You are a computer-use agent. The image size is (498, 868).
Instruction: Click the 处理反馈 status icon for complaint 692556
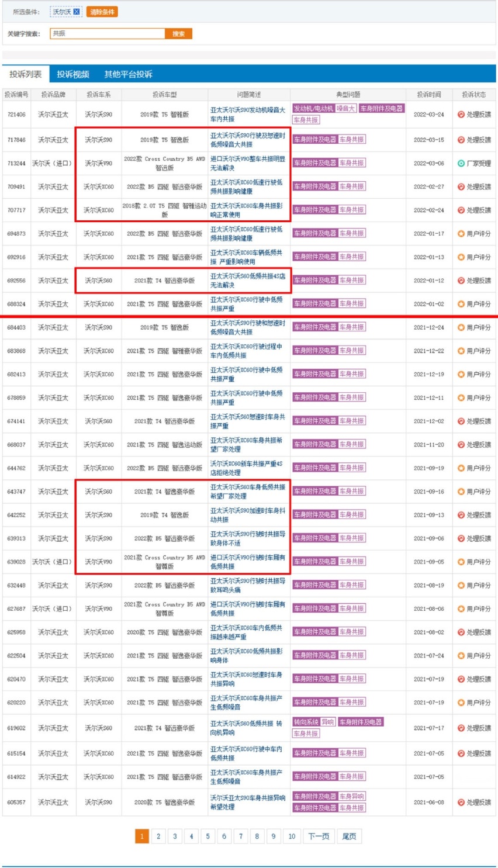[x=461, y=281]
